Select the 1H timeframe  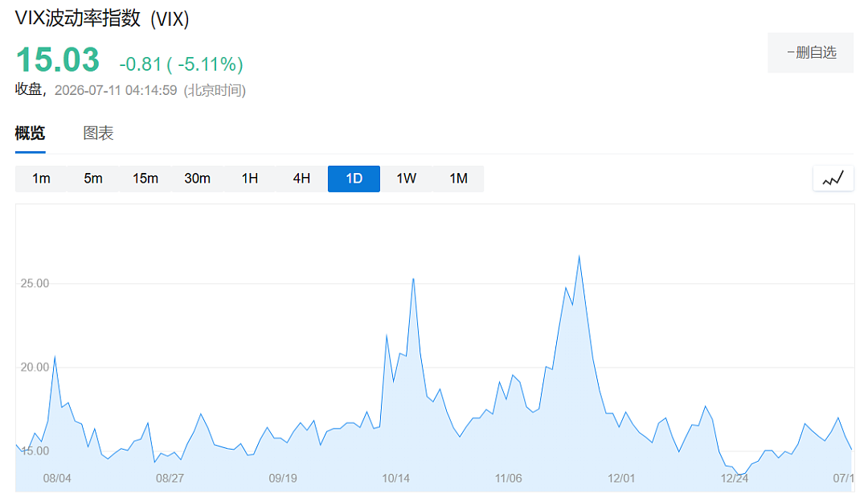pos(250,179)
